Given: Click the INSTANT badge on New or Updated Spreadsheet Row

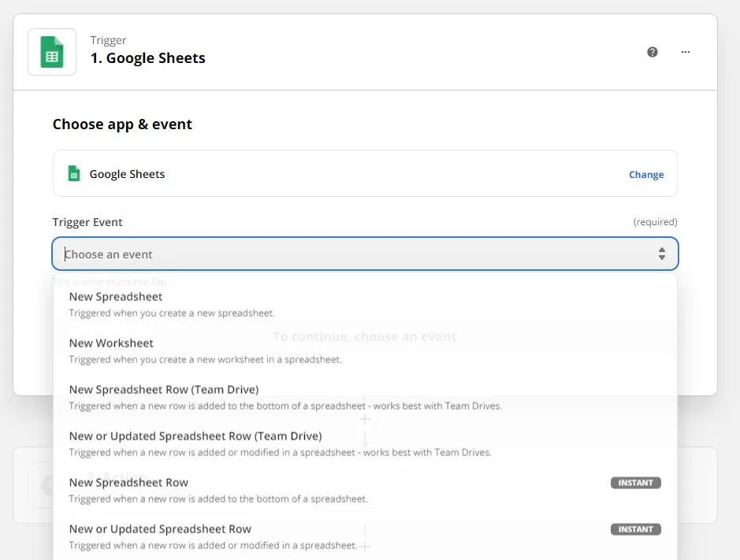Looking at the screenshot, I should pos(635,529).
